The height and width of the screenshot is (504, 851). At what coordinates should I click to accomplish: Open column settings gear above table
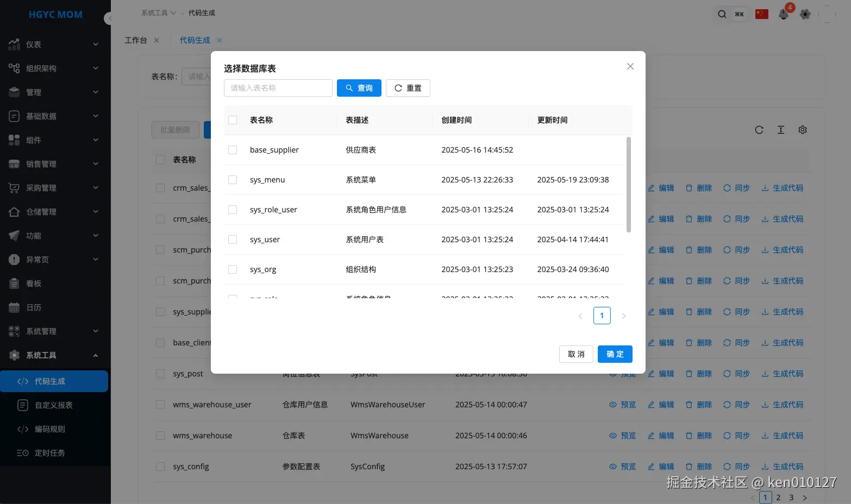(803, 130)
